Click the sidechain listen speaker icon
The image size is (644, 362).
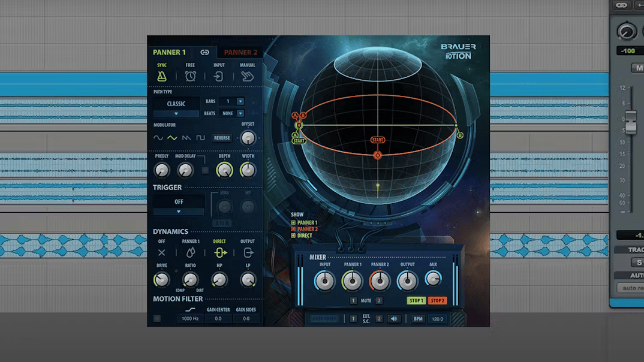pyautogui.click(x=394, y=318)
